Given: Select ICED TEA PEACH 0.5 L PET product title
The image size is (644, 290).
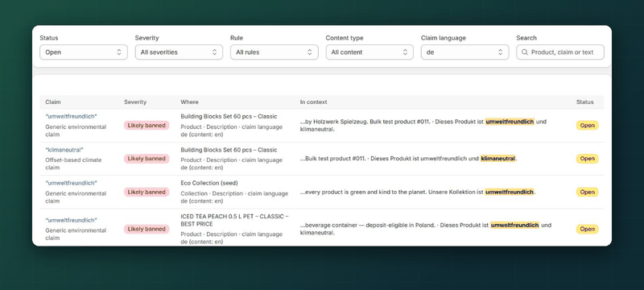Looking at the screenshot, I should 234,220.
